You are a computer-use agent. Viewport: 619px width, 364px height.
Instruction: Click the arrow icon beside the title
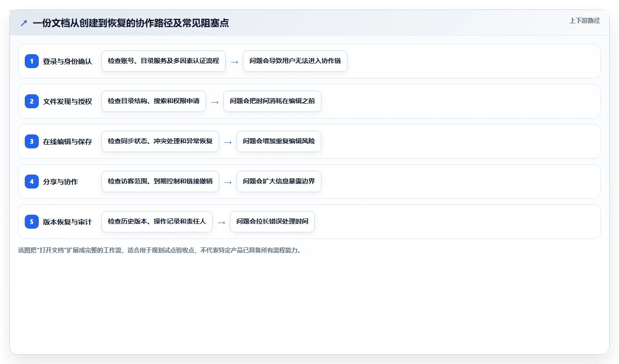pyautogui.click(x=24, y=23)
